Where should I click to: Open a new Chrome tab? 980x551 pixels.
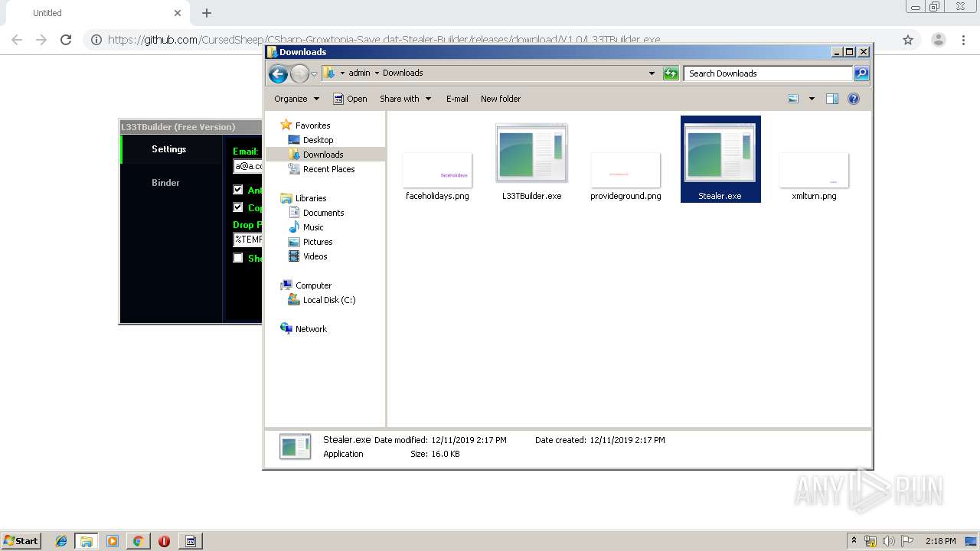207,13
